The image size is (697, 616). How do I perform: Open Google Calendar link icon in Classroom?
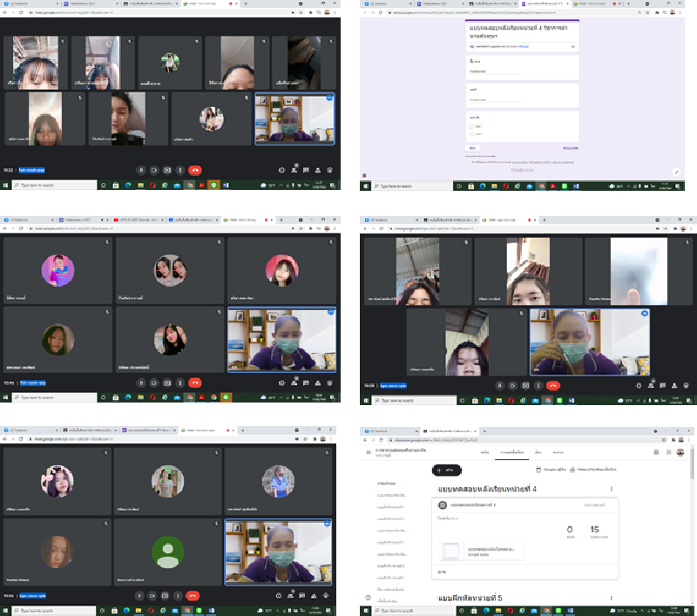tap(540, 470)
